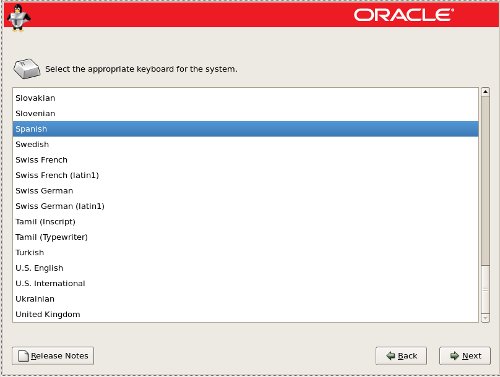The image size is (500, 377).
Task: Choose U.S. English keyboard
Action: (x=245, y=268)
